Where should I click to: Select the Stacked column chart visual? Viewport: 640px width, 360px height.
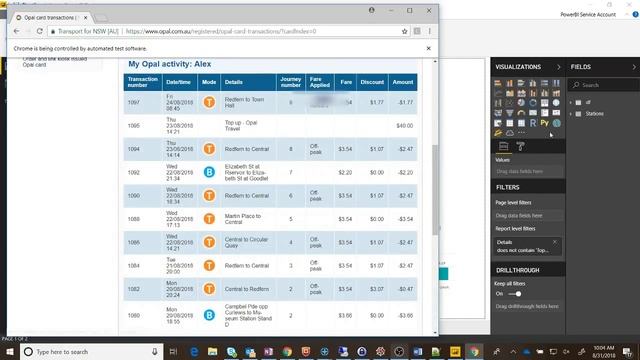click(x=510, y=83)
